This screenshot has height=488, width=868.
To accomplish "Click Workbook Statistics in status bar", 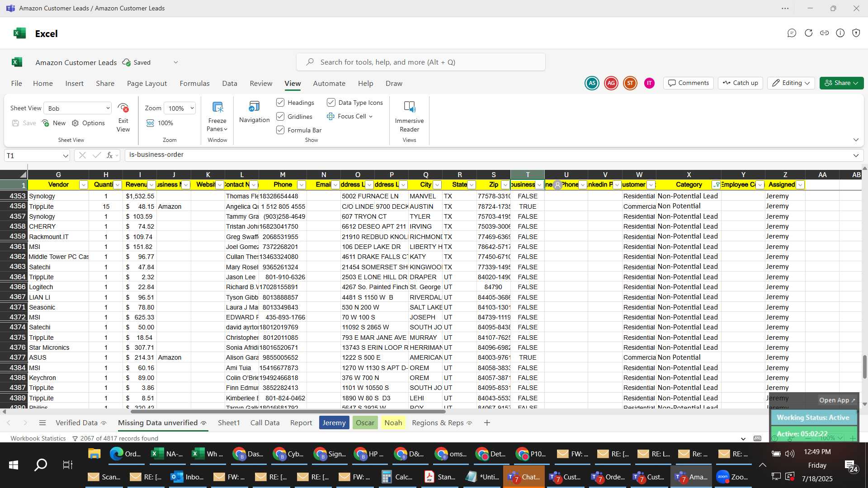I will click(x=38, y=439).
